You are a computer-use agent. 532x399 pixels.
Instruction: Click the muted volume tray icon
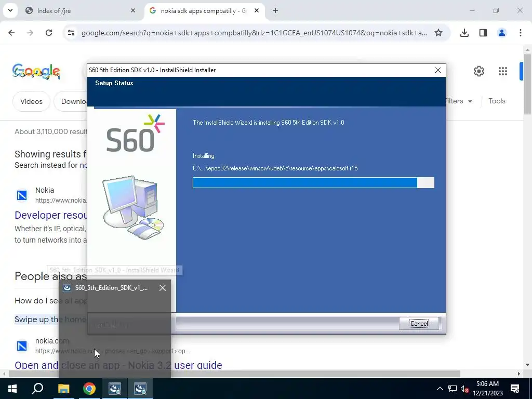pyautogui.click(x=465, y=389)
